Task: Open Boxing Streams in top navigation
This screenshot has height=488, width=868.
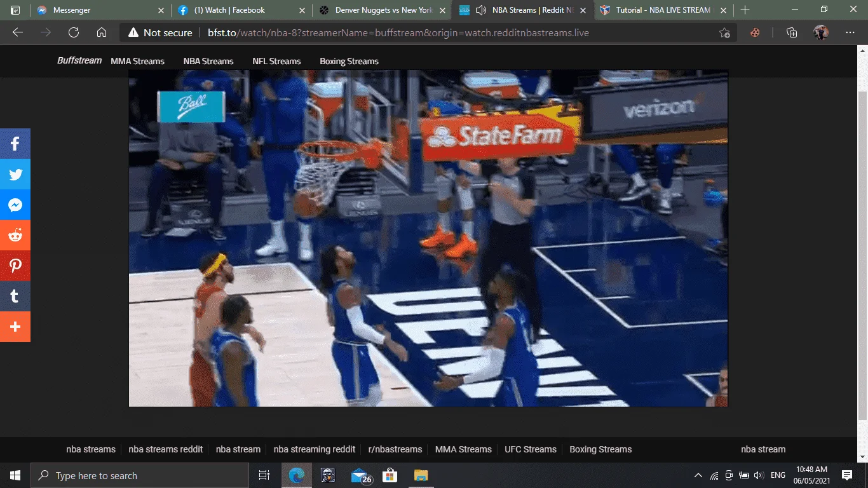Action: click(x=349, y=61)
